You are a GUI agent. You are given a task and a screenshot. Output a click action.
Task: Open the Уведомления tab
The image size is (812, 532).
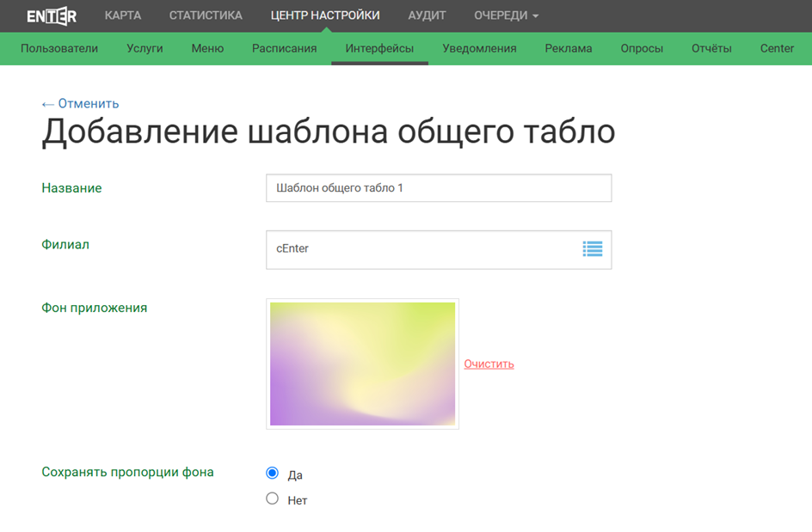click(x=479, y=48)
